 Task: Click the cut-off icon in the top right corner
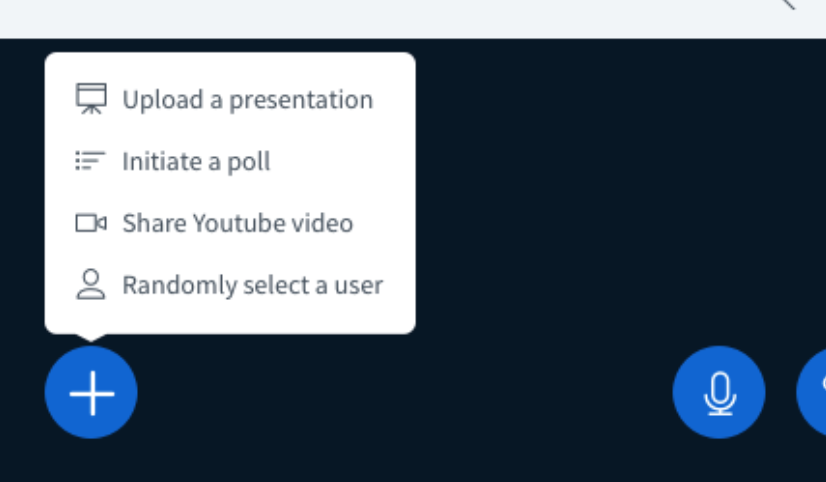click(x=787, y=4)
